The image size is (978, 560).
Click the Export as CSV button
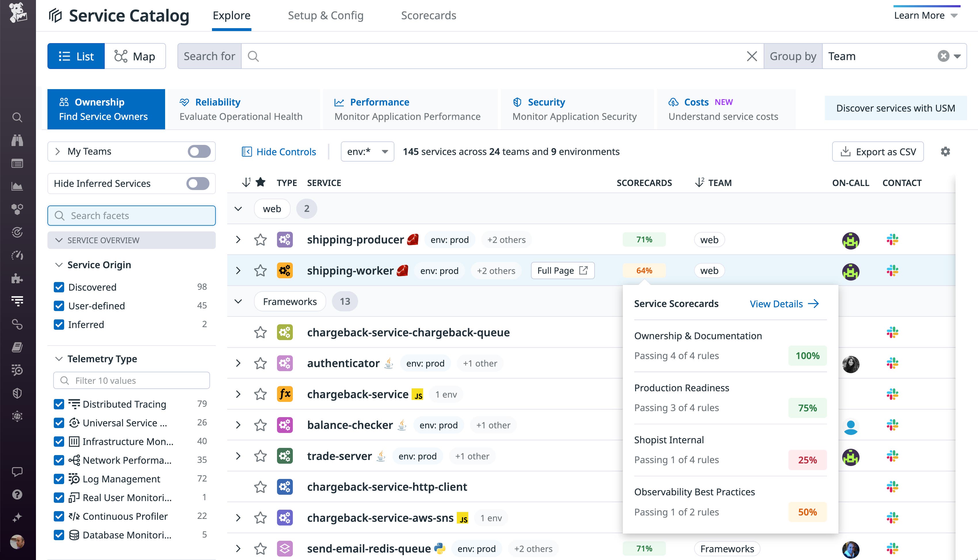pos(878,151)
